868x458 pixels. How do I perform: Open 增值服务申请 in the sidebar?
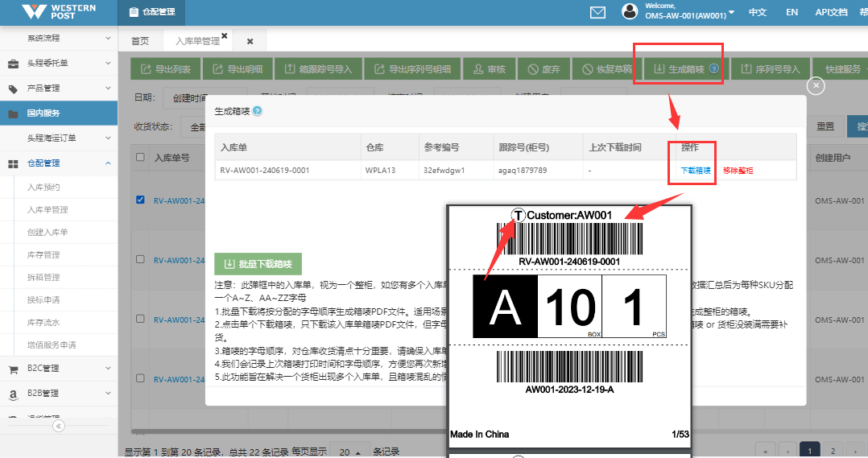tap(52, 345)
